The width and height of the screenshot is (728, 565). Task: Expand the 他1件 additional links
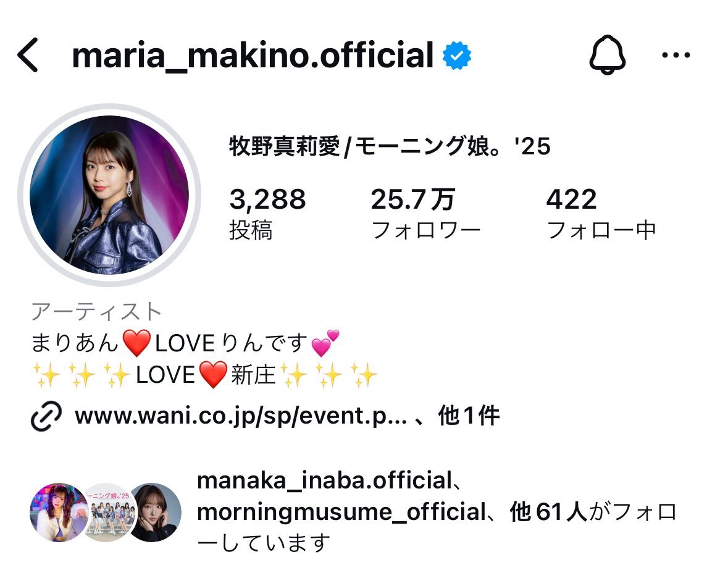point(469,416)
